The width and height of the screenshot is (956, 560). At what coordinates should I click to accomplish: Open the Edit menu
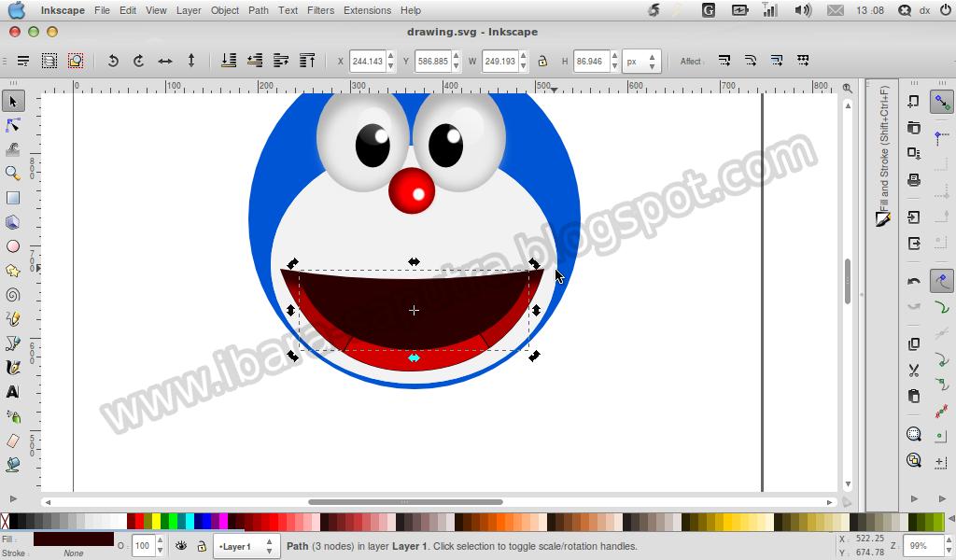pyautogui.click(x=128, y=10)
